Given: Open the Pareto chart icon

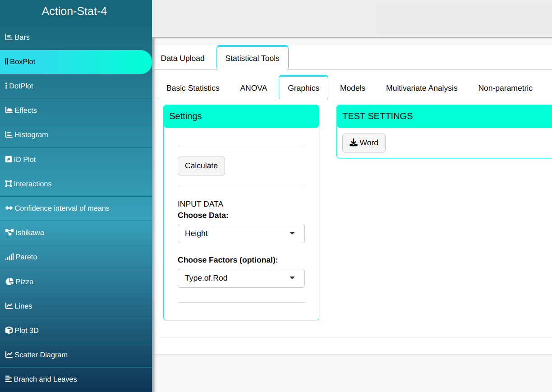Looking at the screenshot, I should [9, 257].
